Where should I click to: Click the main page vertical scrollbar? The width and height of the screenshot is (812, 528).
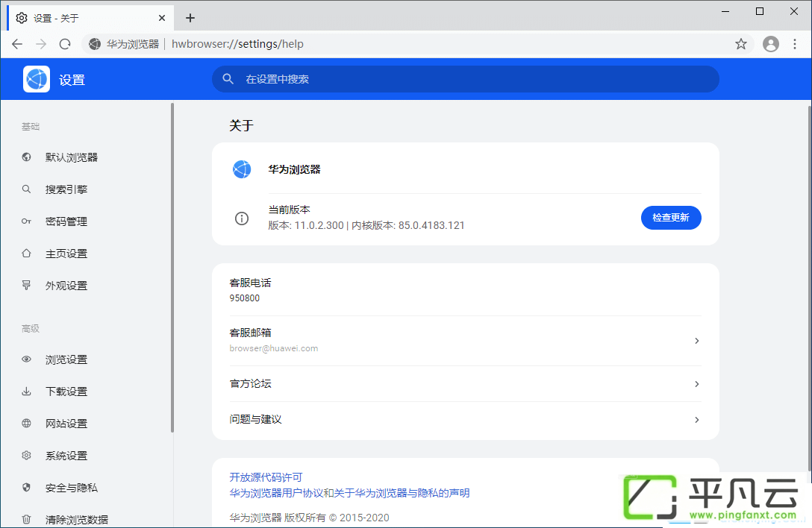coord(810,288)
